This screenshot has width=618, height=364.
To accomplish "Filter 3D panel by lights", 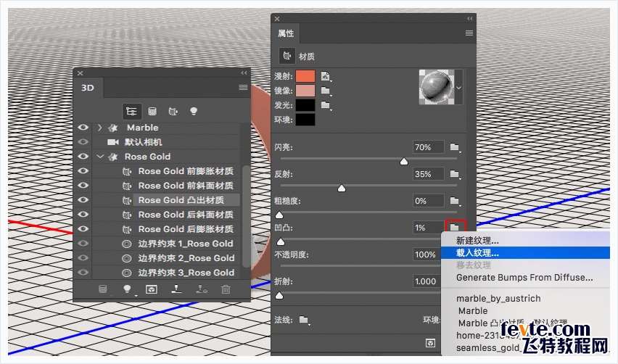I will pos(194,111).
